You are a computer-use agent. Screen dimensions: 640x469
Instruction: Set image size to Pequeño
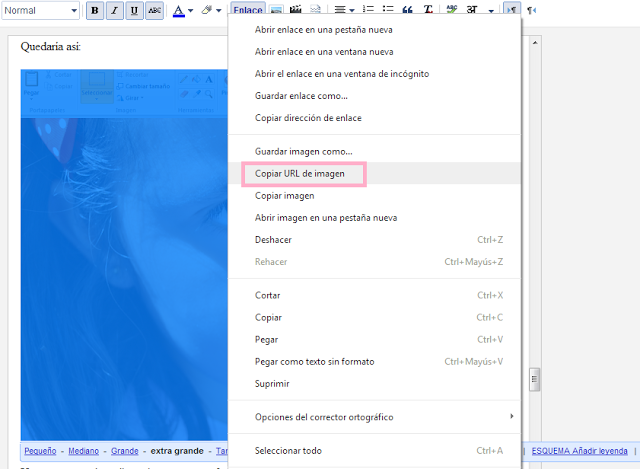(x=40, y=451)
